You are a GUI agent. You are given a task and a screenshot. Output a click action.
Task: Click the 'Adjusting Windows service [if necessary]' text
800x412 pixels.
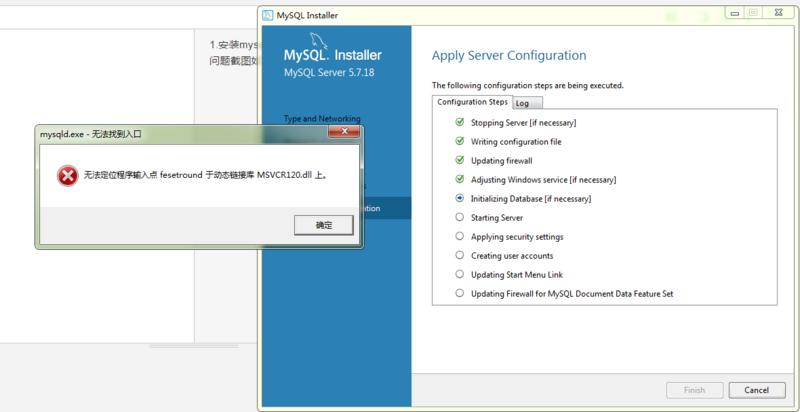(543, 180)
